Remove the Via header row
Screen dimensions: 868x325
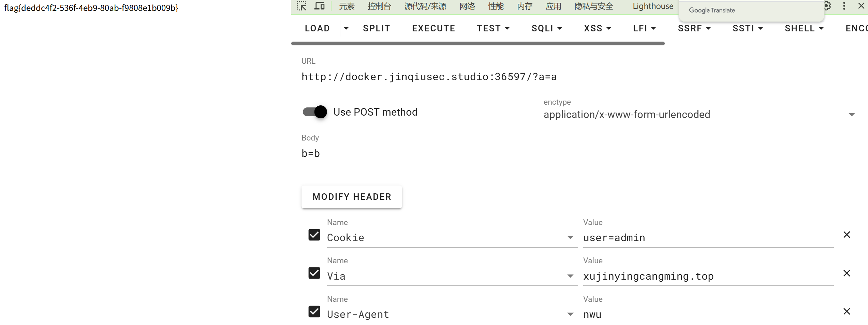point(847,273)
